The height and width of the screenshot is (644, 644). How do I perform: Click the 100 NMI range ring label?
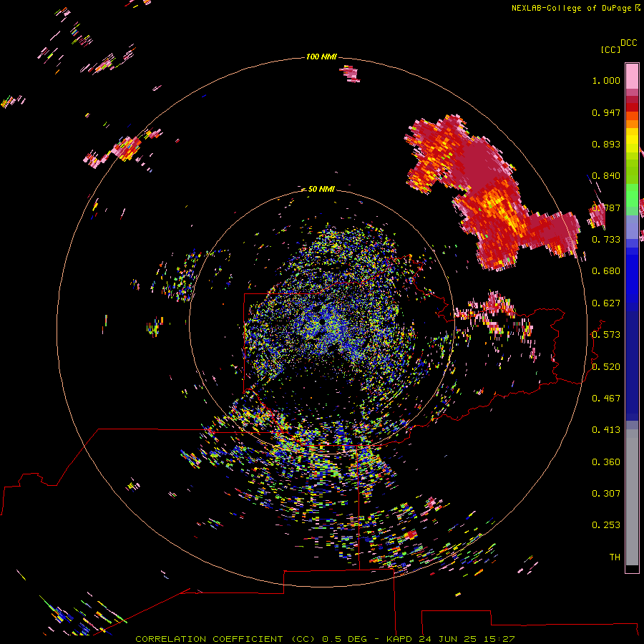pyautogui.click(x=321, y=57)
